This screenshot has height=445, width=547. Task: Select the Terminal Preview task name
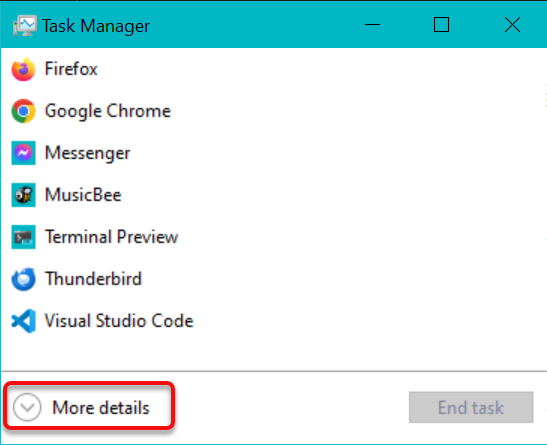pos(111,237)
